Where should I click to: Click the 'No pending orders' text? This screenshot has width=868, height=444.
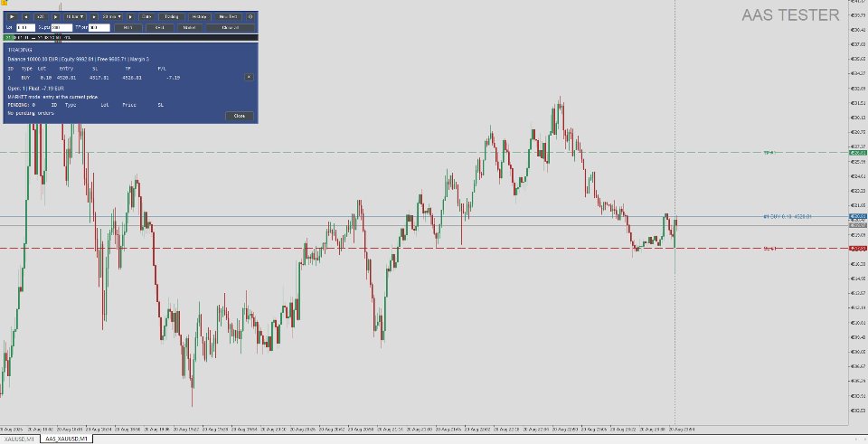click(31, 113)
